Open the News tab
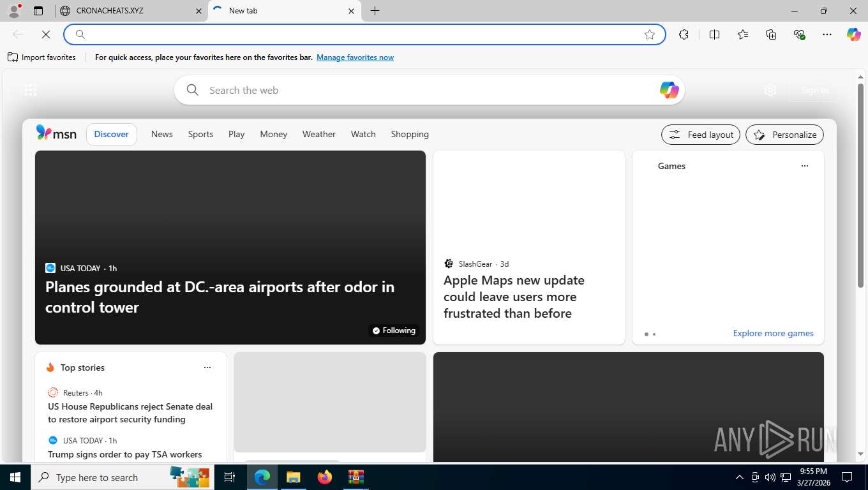The image size is (868, 490). tap(162, 134)
